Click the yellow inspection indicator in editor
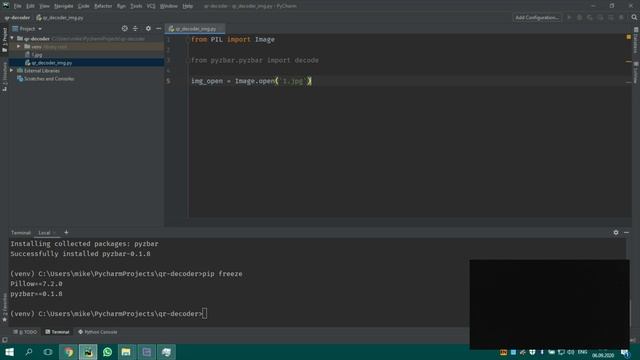 [629, 37]
